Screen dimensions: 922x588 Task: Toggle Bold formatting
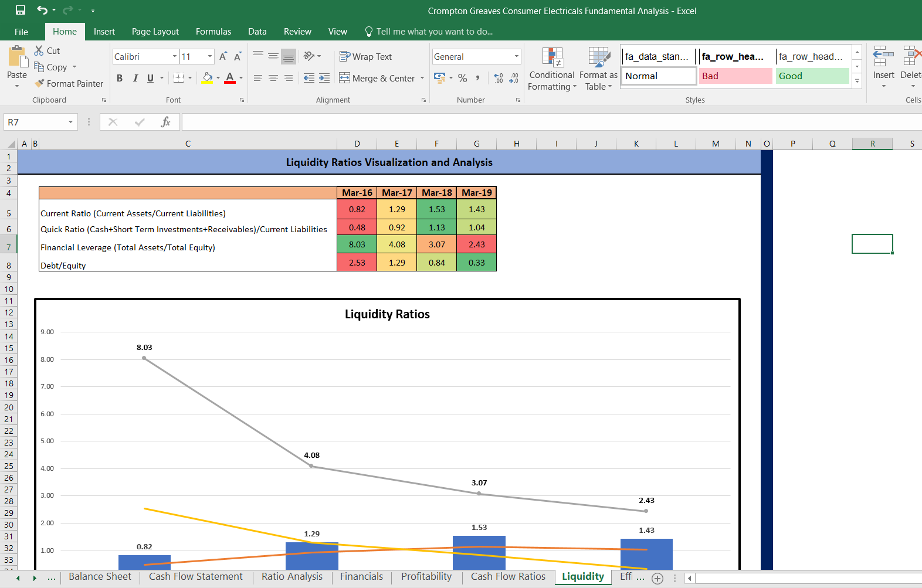120,78
